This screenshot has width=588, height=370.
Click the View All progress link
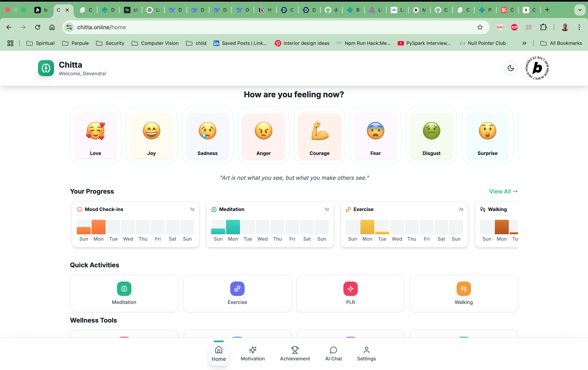pyautogui.click(x=503, y=191)
